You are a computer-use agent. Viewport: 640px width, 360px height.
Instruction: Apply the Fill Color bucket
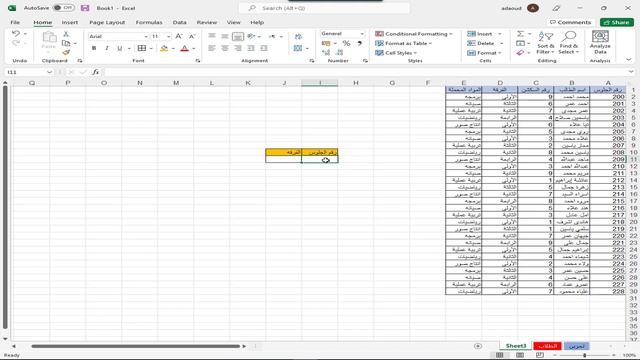coord(164,49)
